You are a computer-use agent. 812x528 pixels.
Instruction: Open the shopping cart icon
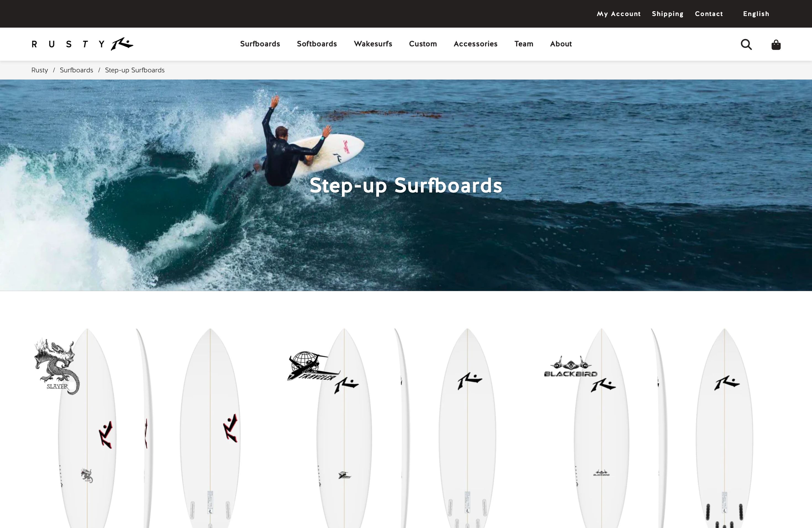[775, 44]
